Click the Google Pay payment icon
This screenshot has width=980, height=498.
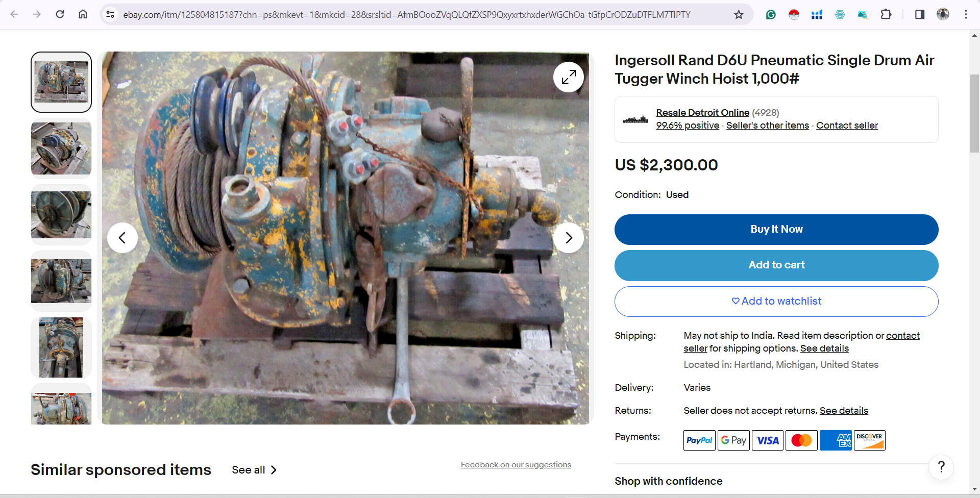(733, 440)
